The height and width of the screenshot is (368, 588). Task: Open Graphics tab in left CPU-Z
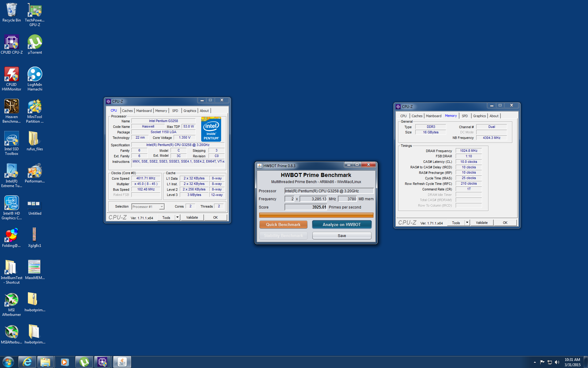(190, 111)
